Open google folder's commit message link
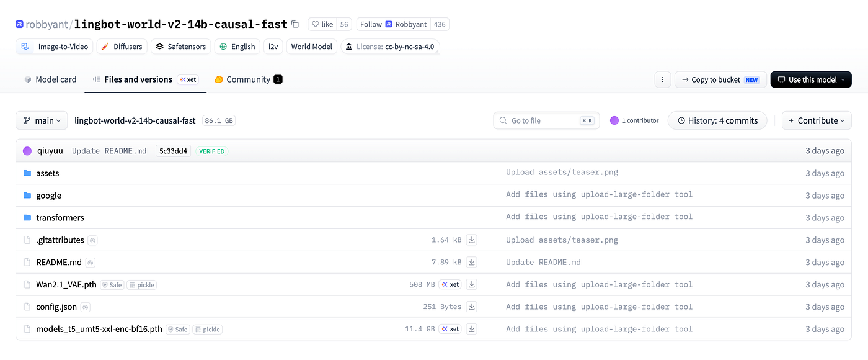Screen dimensions: 868x360 point(599,194)
